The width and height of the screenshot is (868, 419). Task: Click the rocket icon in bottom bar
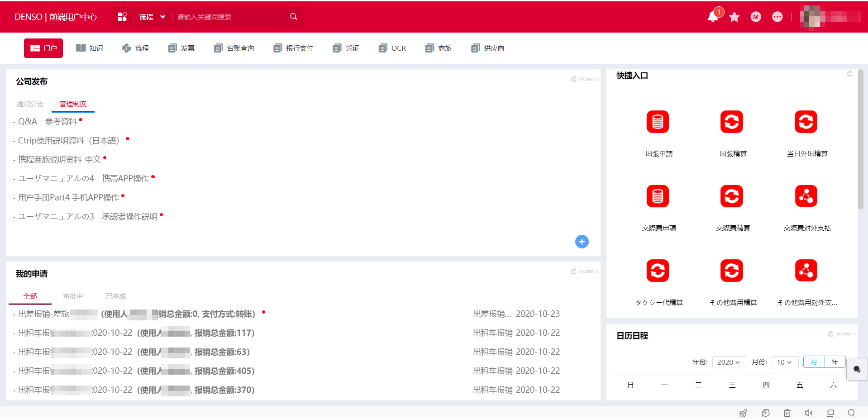click(743, 413)
